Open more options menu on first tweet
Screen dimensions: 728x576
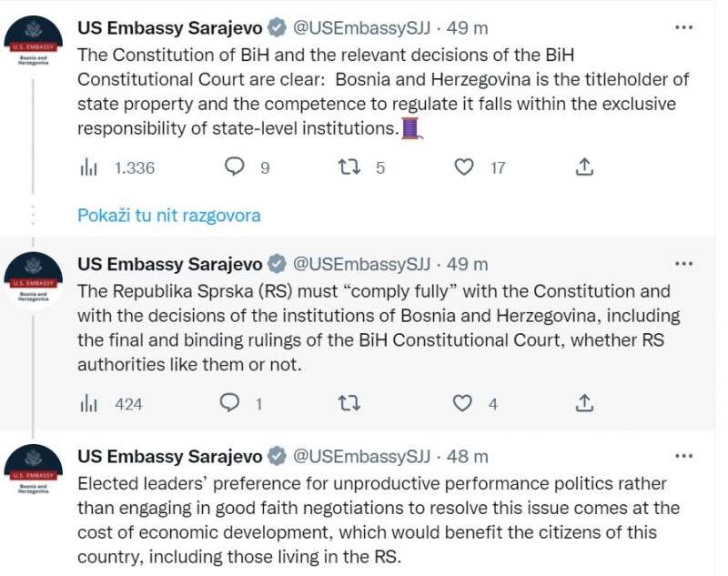point(683,27)
